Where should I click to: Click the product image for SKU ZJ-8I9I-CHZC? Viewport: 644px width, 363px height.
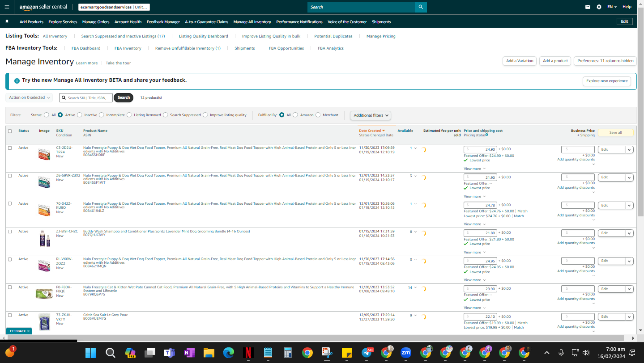click(x=44, y=239)
